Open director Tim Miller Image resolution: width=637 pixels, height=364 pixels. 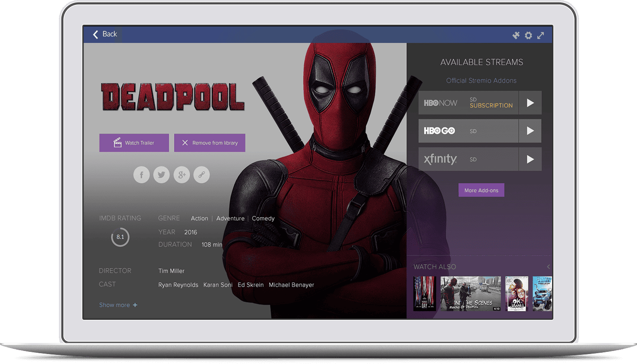point(171,271)
